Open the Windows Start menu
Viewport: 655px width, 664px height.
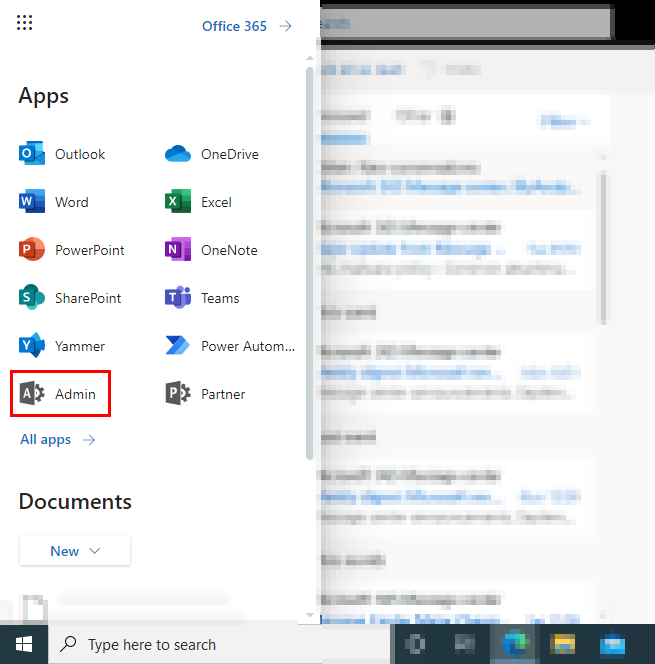point(24,645)
